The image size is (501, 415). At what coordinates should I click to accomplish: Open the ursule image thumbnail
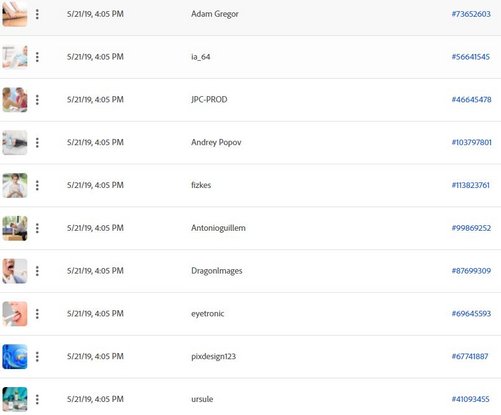[15, 399]
